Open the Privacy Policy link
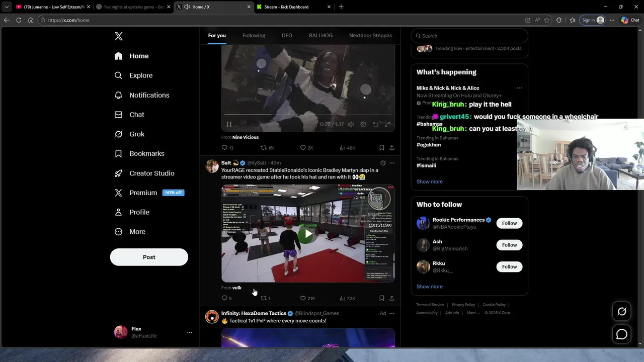 point(463,305)
